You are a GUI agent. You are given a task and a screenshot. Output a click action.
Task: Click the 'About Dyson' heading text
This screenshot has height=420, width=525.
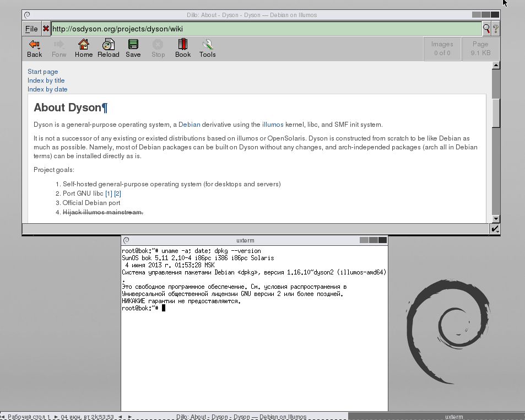click(68, 107)
